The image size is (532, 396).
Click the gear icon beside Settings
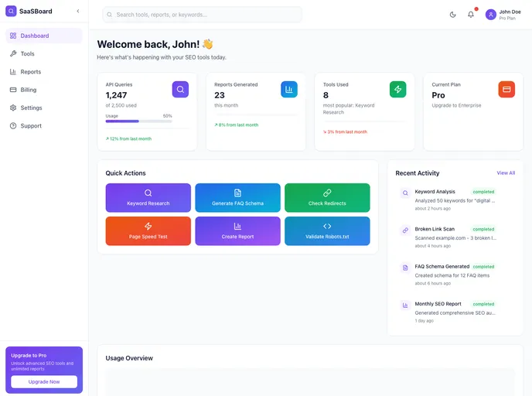point(13,108)
